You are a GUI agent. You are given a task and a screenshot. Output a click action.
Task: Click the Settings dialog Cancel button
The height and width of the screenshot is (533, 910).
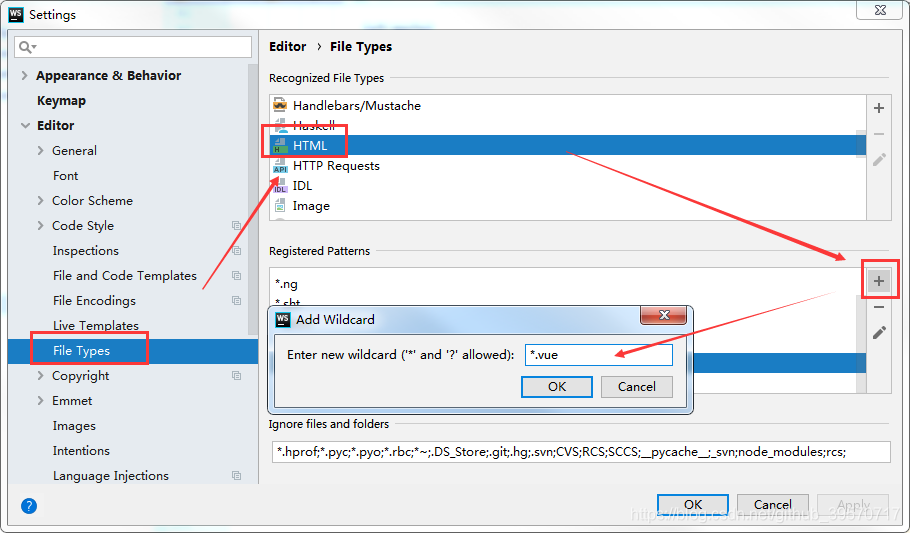(x=772, y=505)
